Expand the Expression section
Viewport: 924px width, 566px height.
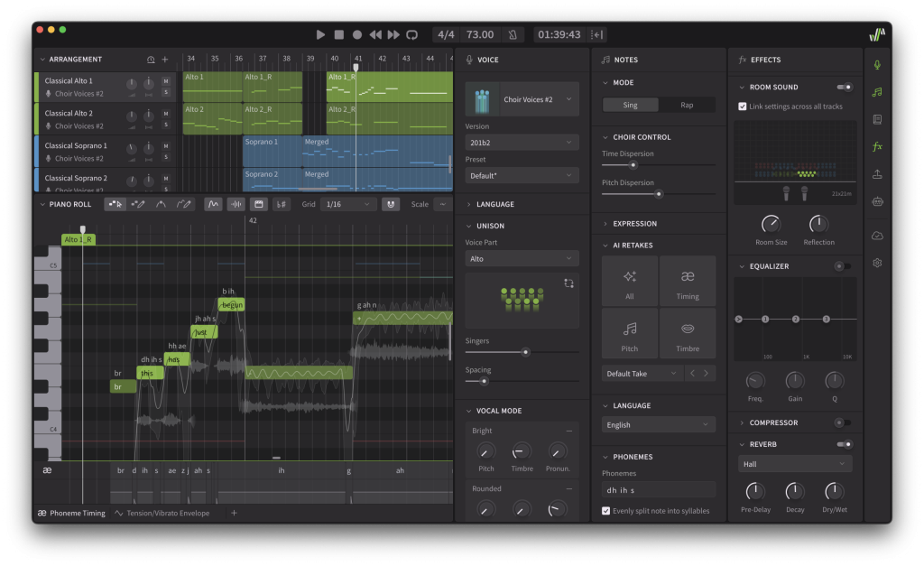(x=634, y=224)
